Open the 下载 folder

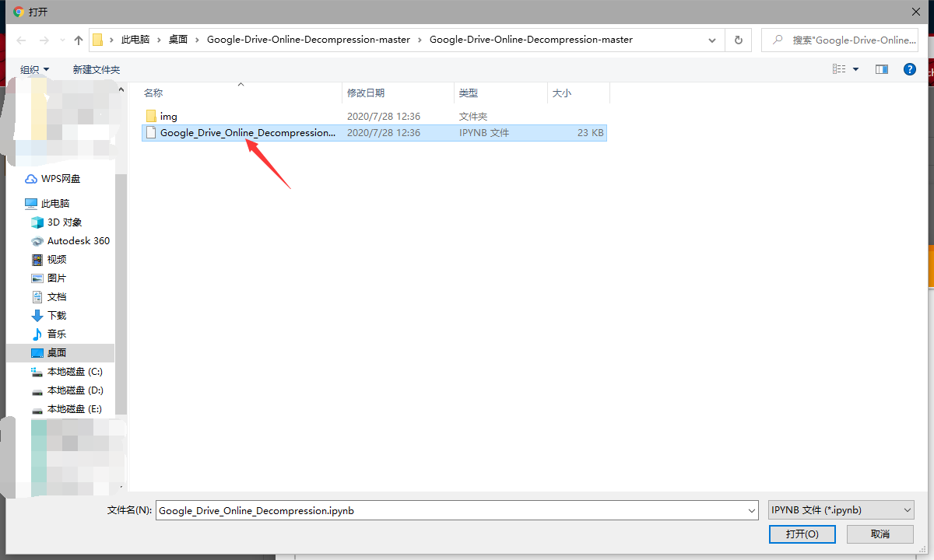(x=57, y=315)
